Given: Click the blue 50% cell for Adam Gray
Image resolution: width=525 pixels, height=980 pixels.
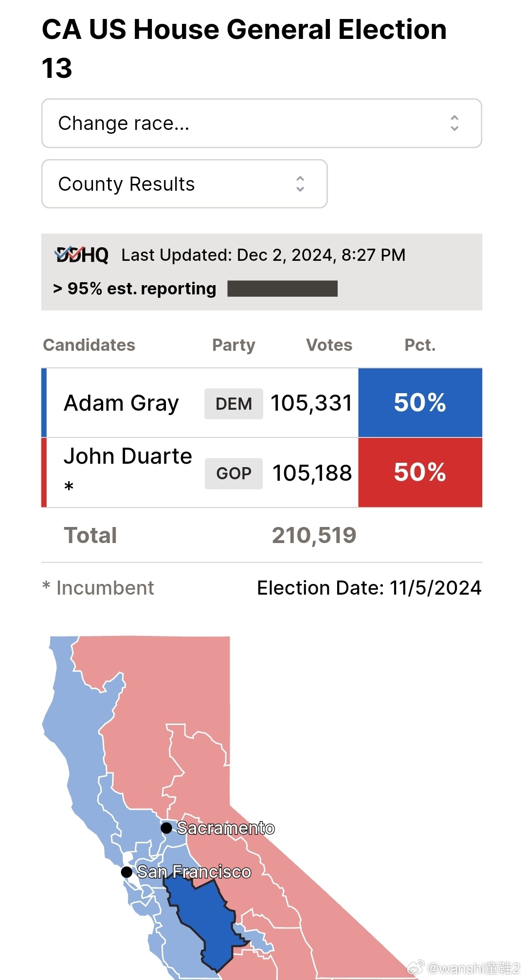Looking at the screenshot, I should point(420,403).
